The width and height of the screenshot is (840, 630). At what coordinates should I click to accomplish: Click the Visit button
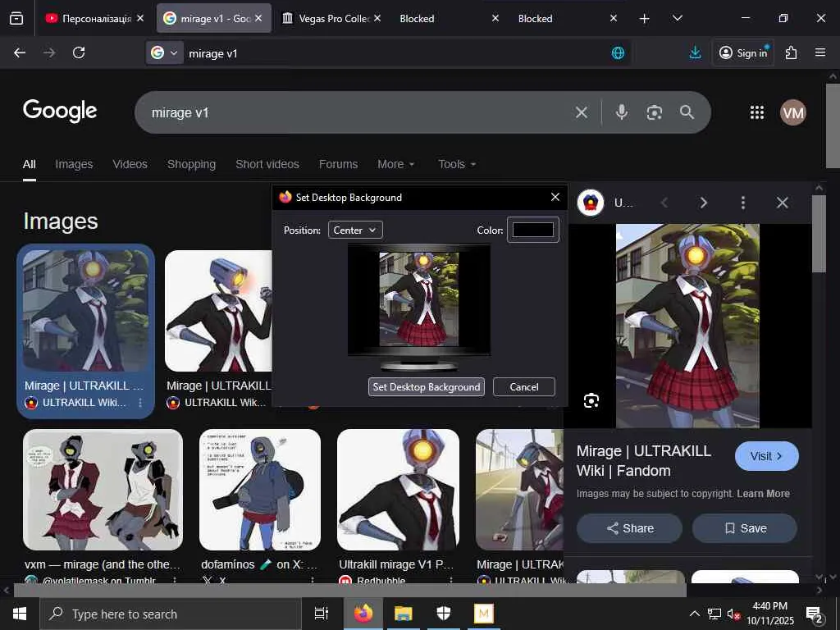tap(767, 456)
